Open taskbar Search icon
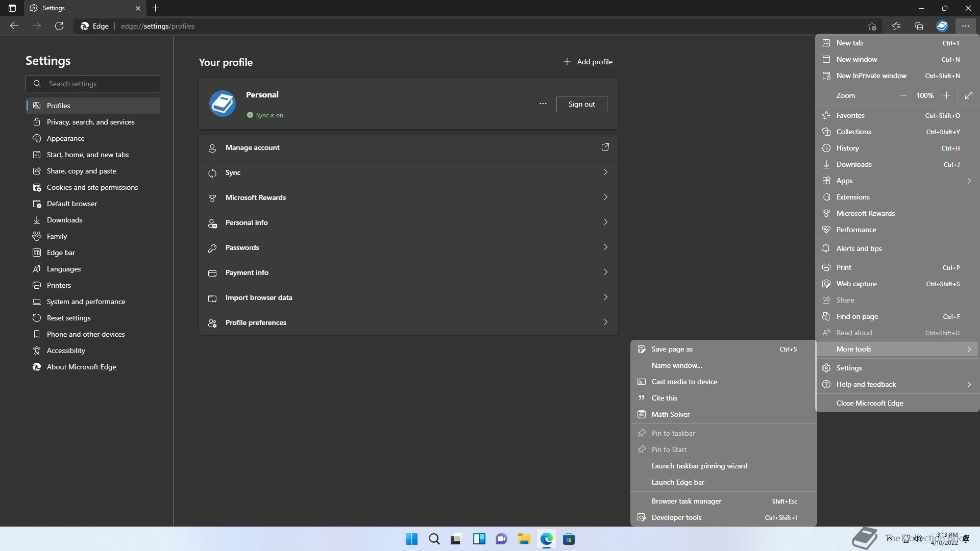The image size is (980, 551). 434,539
